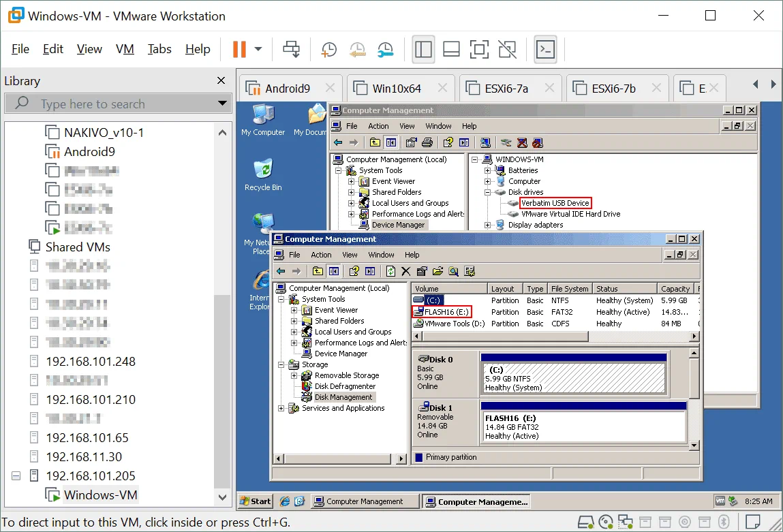Toggle Unity mode toolbar button

(x=506, y=49)
